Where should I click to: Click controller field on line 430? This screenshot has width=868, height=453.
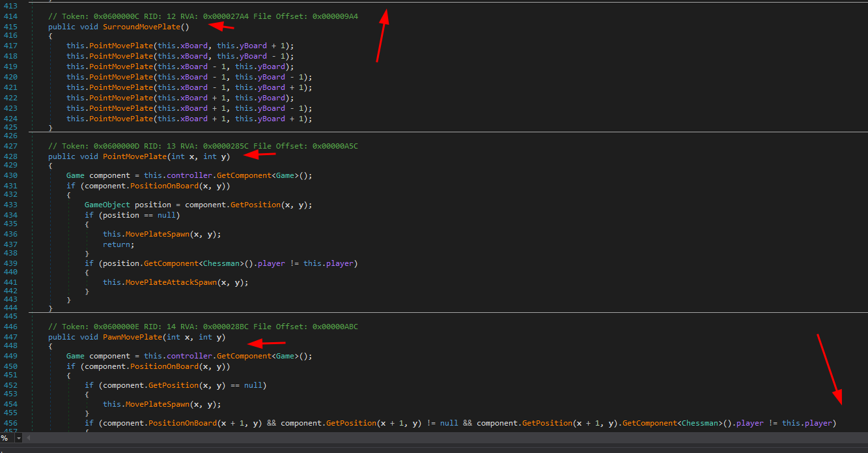(188, 175)
